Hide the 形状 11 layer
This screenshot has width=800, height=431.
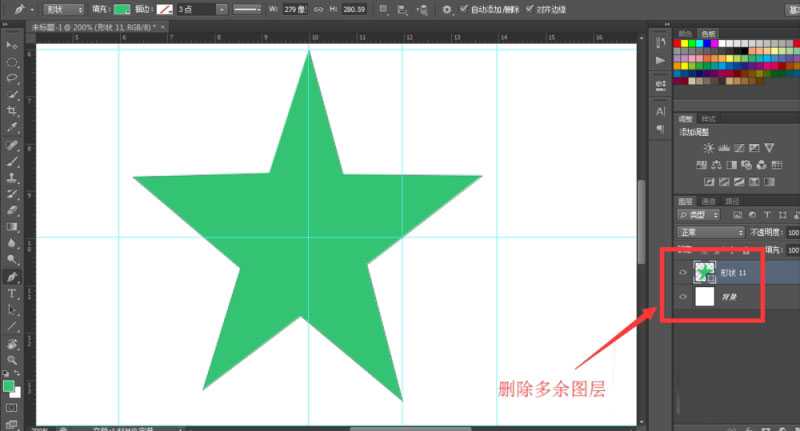point(683,272)
